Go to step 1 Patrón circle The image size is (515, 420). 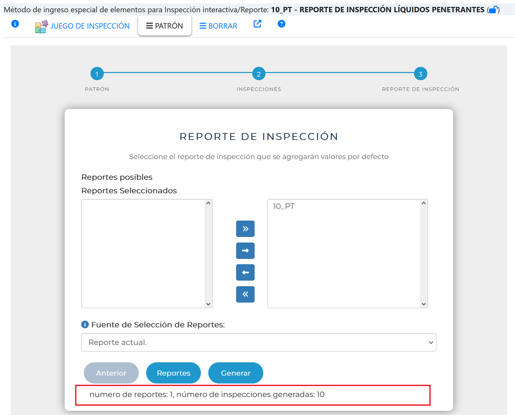[x=97, y=74]
